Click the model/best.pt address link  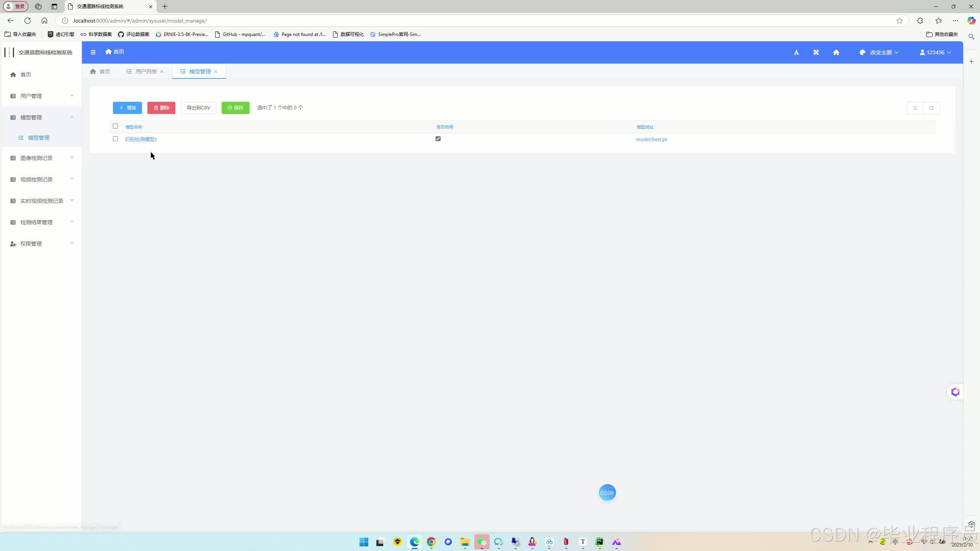pos(652,139)
